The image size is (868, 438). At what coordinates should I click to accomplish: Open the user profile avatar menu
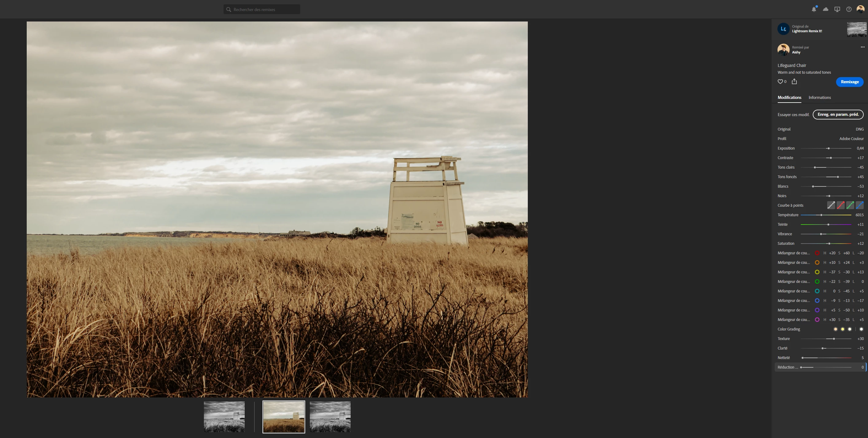(860, 9)
